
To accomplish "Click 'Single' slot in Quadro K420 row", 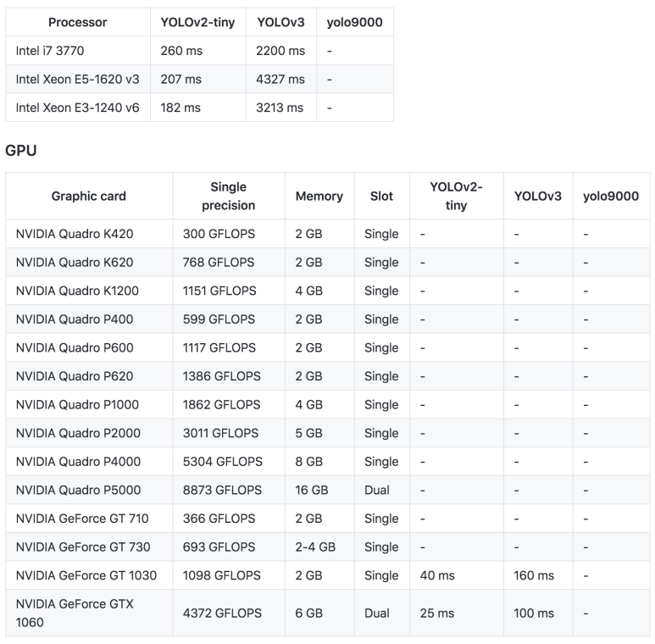I will click(381, 234).
